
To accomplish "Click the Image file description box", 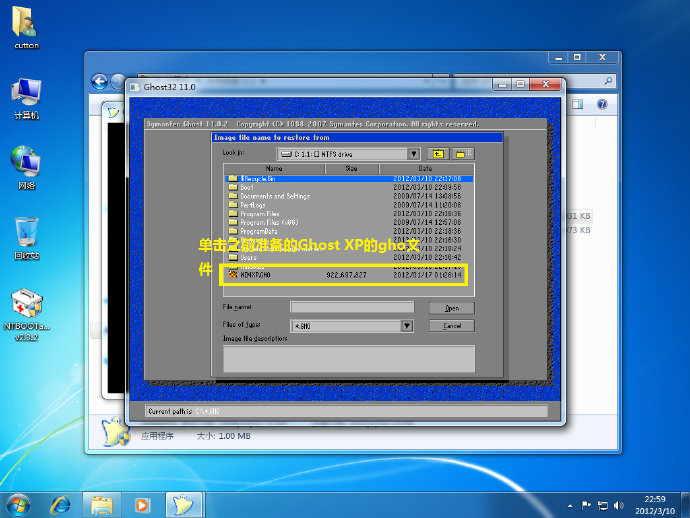I will (349, 359).
